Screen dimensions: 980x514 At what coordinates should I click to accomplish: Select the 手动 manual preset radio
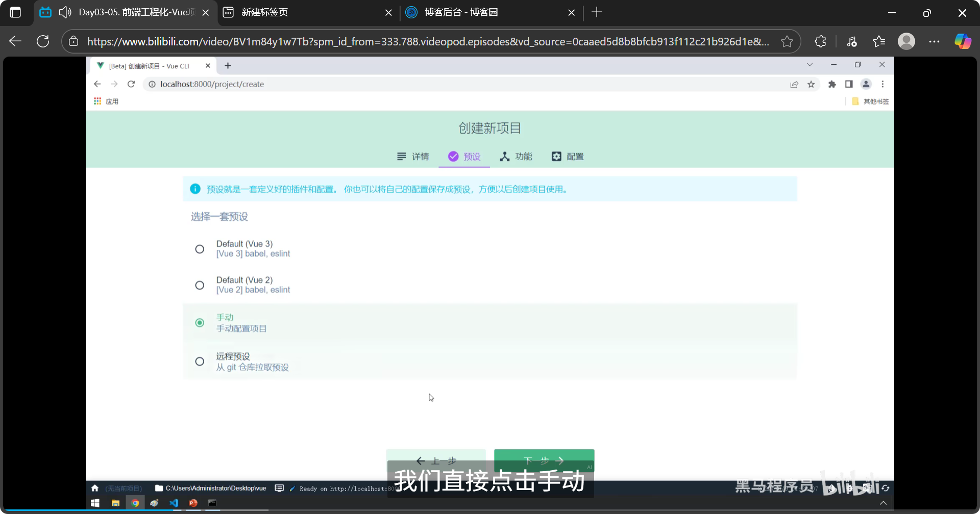point(200,323)
